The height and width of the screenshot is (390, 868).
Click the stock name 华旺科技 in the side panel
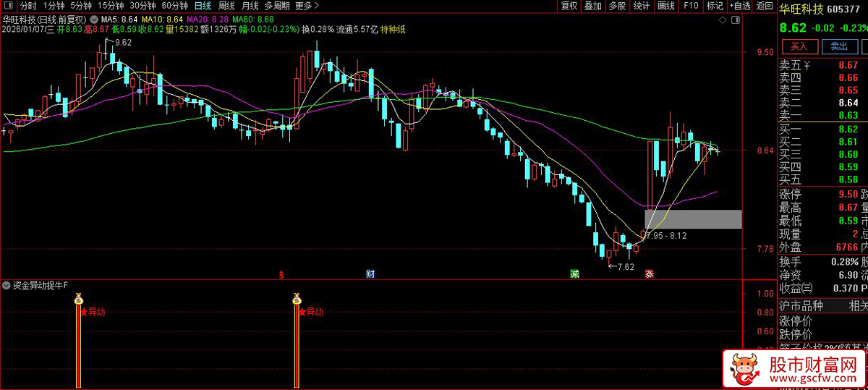[x=801, y=9]
